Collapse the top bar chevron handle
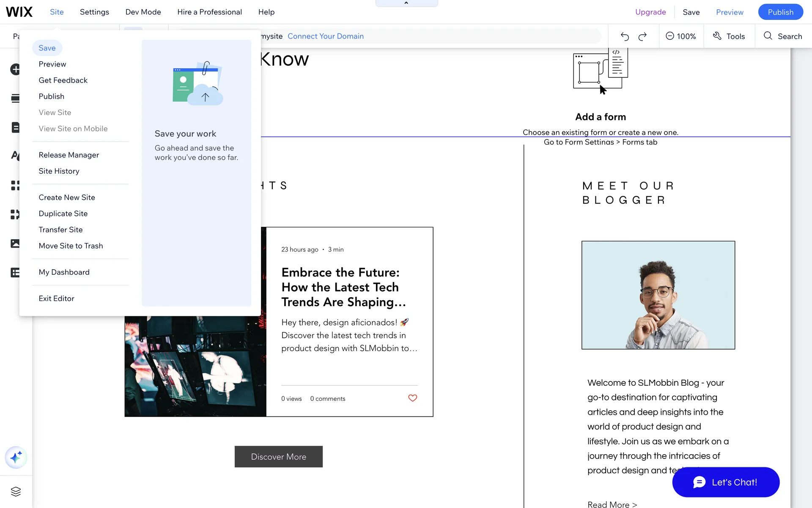Image resolution: width=812 pixels, height=508 pixels. 406,3
